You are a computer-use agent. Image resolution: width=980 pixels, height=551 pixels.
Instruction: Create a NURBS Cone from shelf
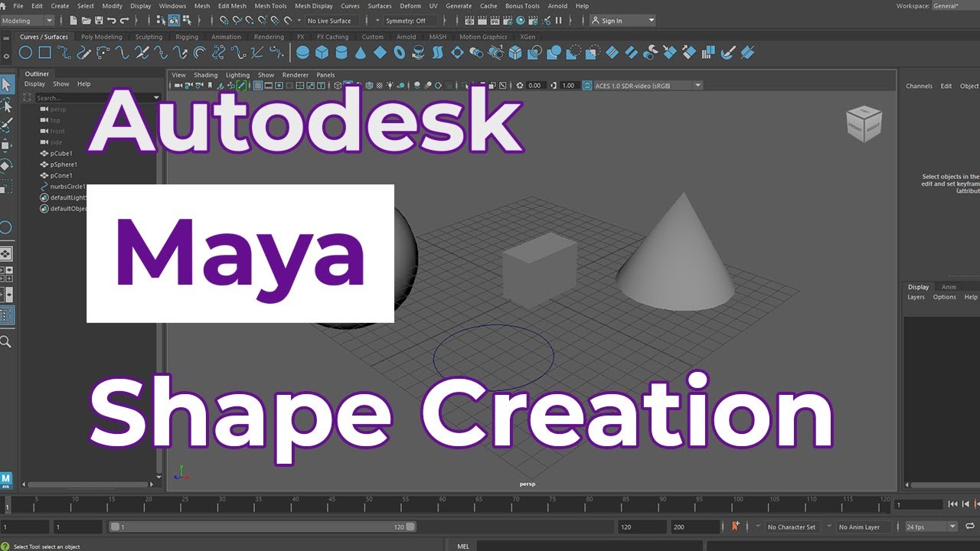361,52
